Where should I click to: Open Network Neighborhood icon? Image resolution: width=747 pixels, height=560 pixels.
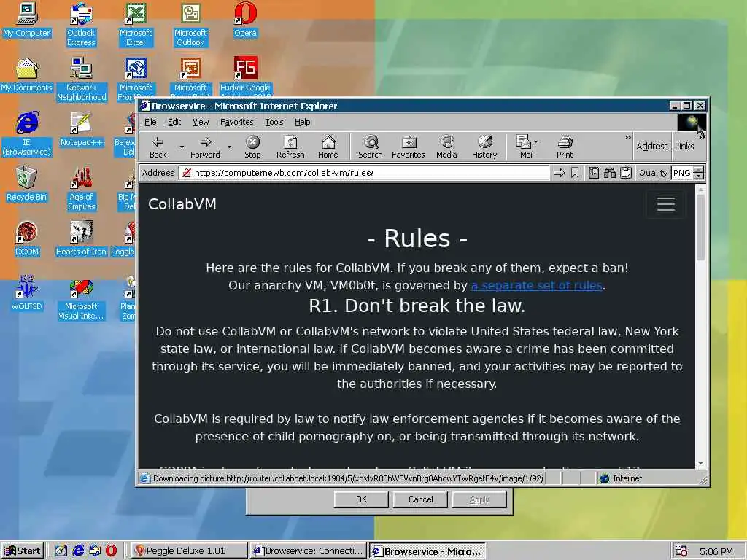coord(81,79)
